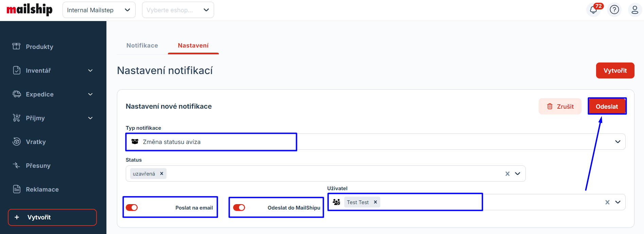Open the user profile icon

pyautogui.click(x=634, y=10)
